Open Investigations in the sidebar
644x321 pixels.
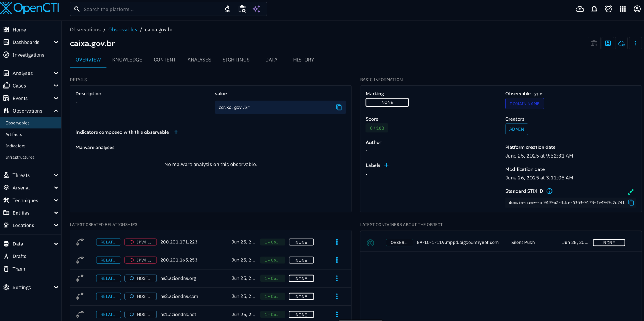tap(31, 55)
